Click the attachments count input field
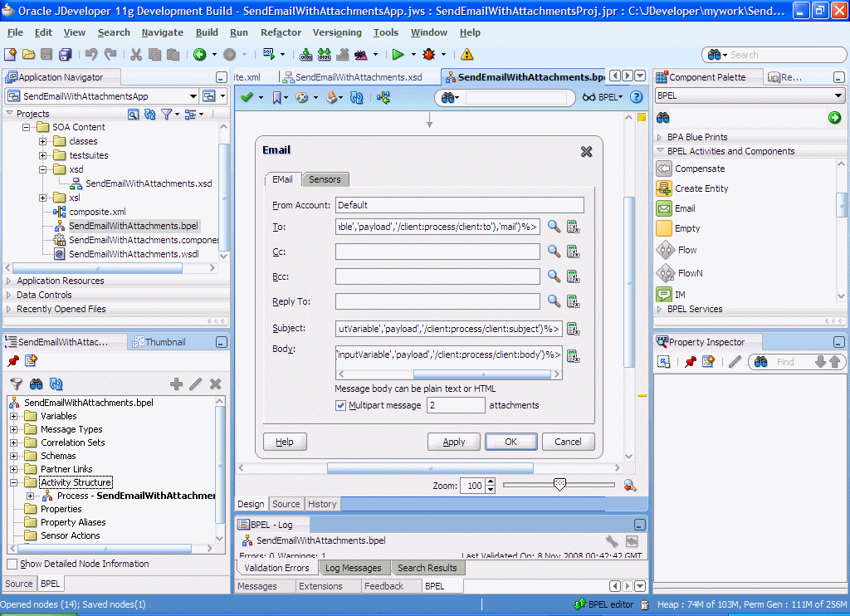The image size is (850, 616). coord(456,405)
